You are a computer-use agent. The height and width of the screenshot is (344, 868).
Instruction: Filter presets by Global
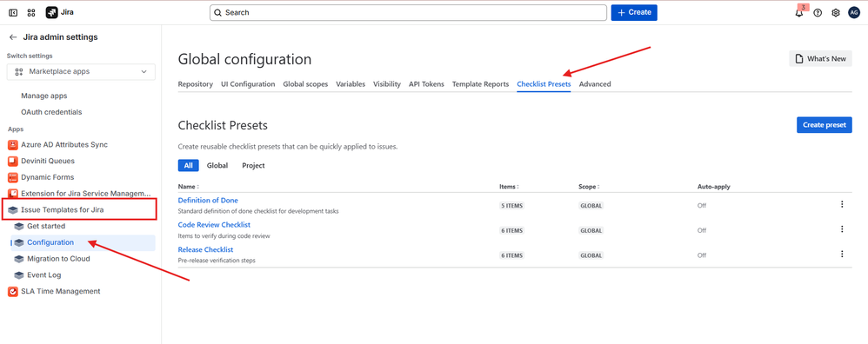pyautogui.click(x=217, y=165)
